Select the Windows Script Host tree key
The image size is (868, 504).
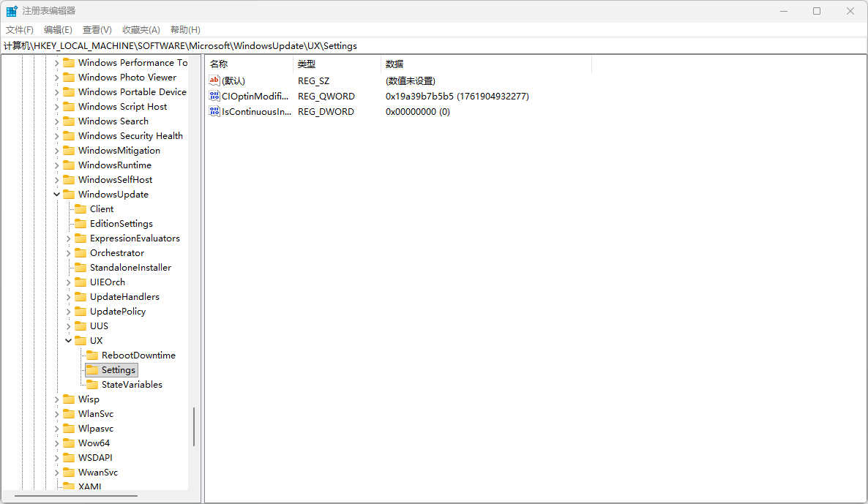(x=122, y=107)
